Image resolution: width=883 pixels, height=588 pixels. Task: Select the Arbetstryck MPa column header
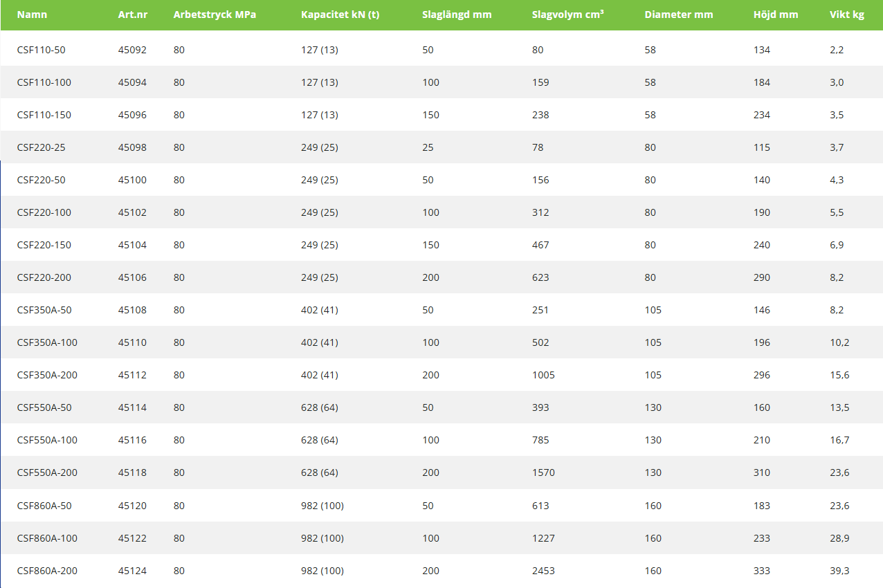pos(215,15)
